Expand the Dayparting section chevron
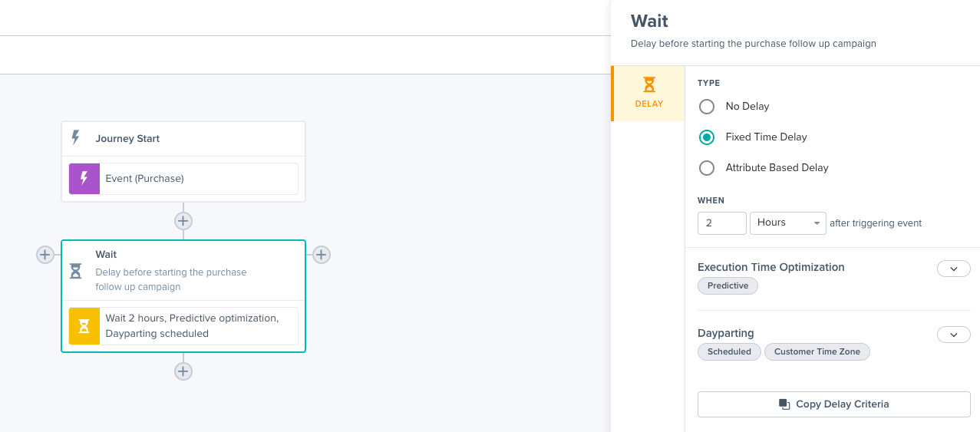Screen dimensions: 980x432 click(x=953, y=335)
